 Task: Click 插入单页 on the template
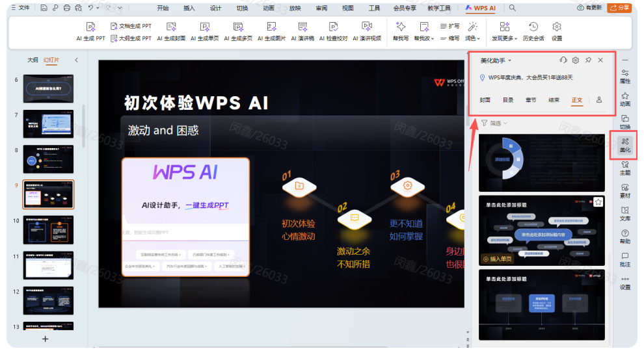(x=498, y=259)
